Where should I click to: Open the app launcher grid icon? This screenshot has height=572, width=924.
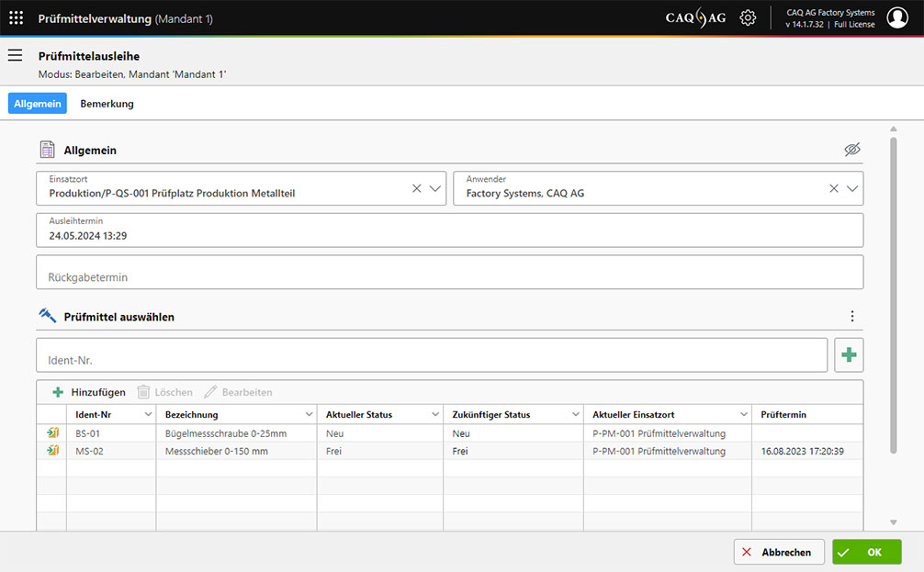tap(16, 18)
